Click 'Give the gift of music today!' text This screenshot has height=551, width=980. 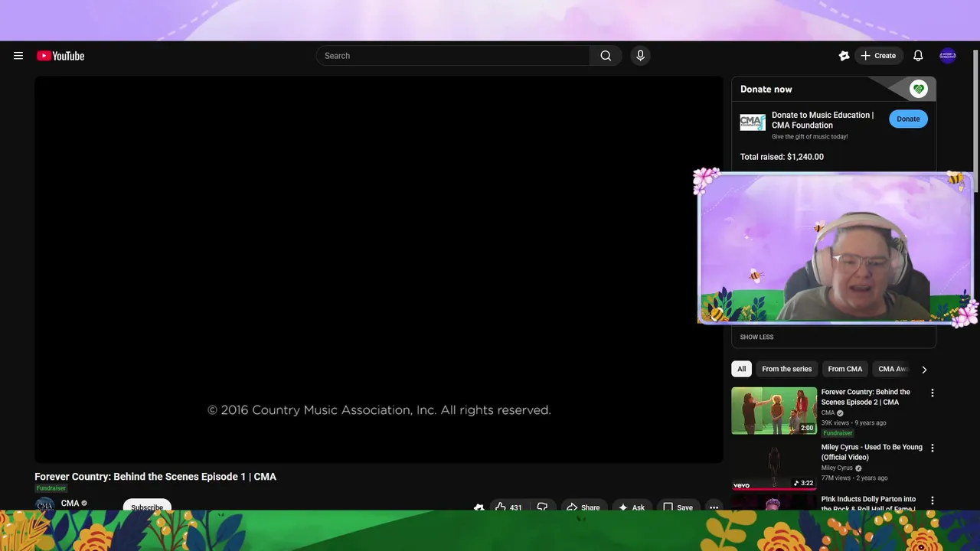(x=809, y=137)
